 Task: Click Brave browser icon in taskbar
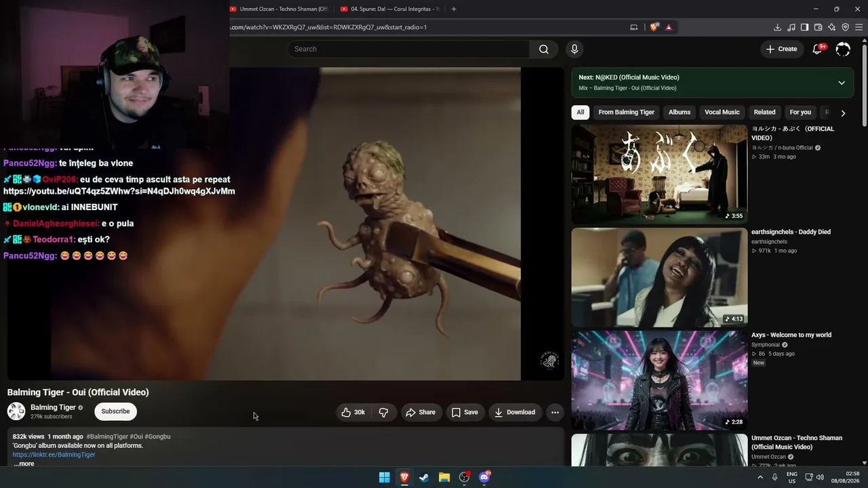[404, 477]
